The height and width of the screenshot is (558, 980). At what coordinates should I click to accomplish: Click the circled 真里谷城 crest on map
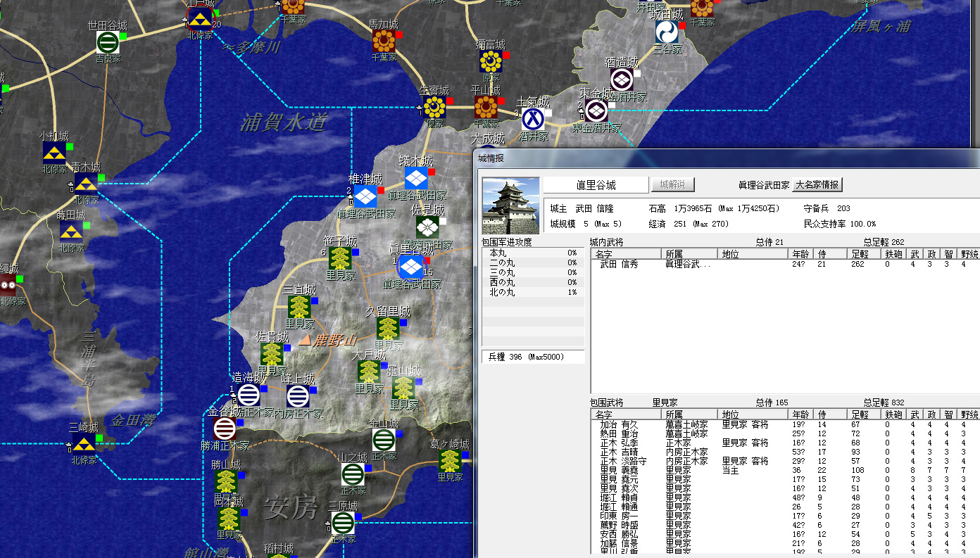[x=411, y=267]
